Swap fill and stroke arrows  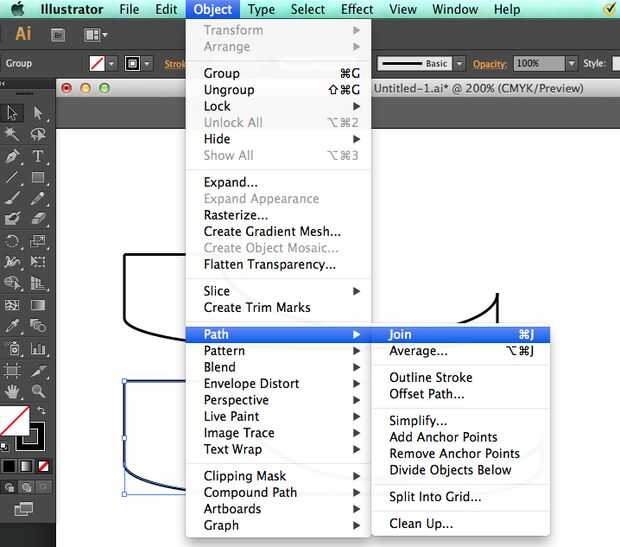coord(41,410)
